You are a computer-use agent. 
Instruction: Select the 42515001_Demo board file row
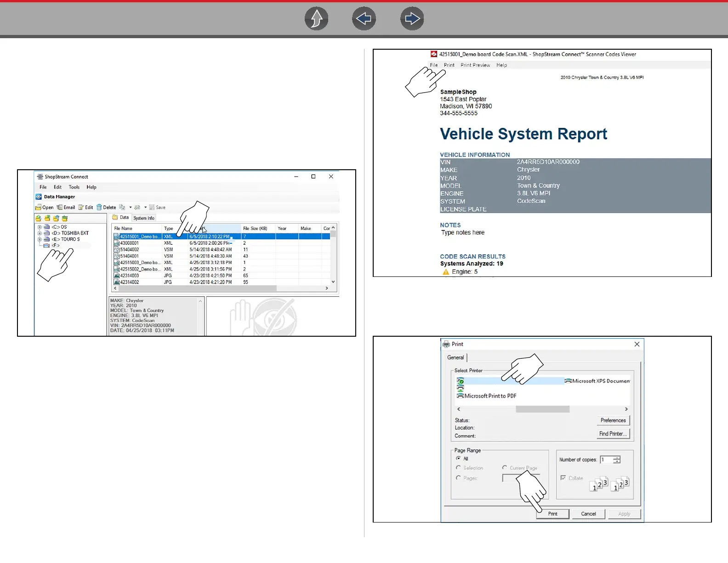[x=222, y=236]
